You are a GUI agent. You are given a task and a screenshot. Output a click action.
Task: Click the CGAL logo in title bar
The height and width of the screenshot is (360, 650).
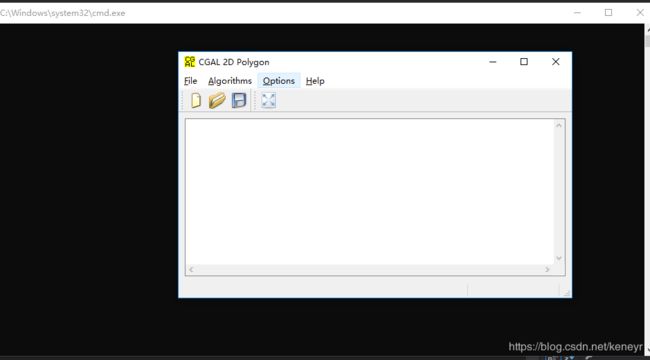(x=189, y=62)
